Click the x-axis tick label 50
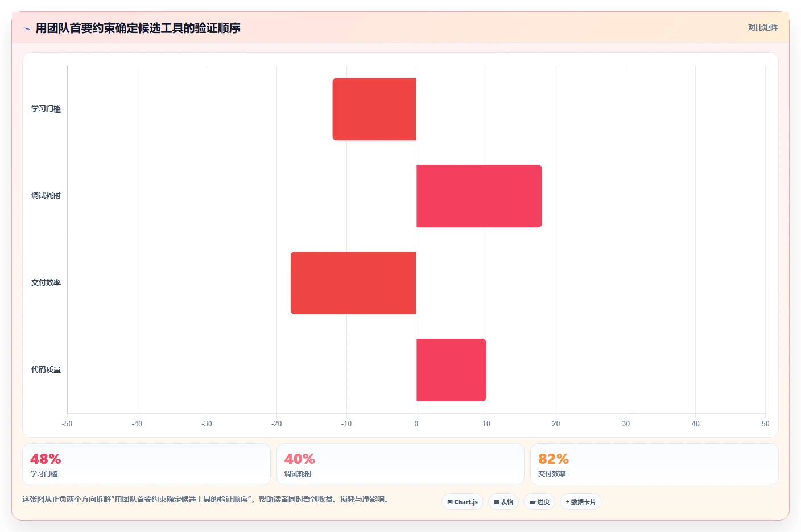Image resolution: width=801 pixels, height=532 pixels. [765, 424]
